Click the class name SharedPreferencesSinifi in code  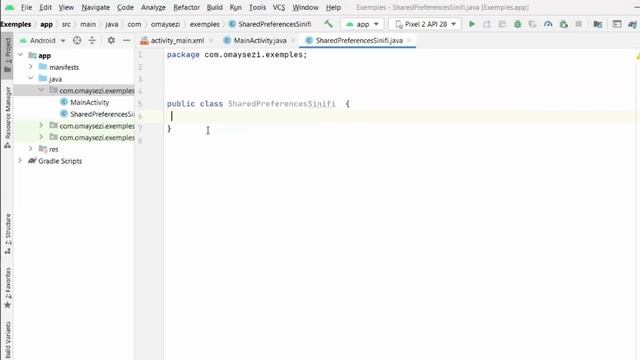[x=282, y=104]
